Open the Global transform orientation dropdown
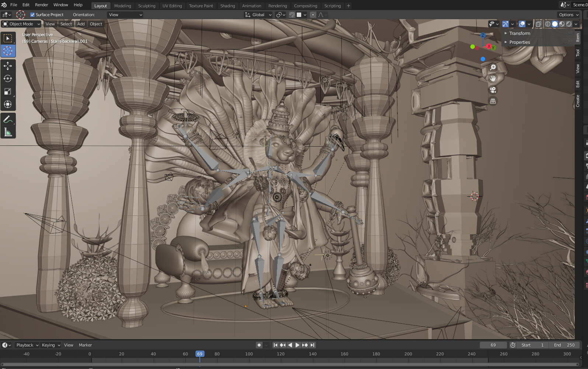This screenshot has width=588, height=369. tap(258, 15)
